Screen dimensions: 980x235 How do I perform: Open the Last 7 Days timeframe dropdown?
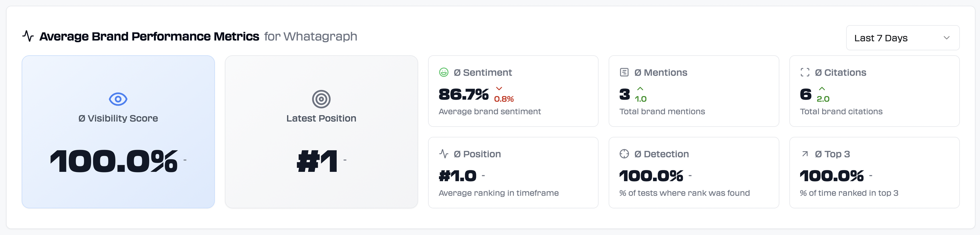pos(902,38)
